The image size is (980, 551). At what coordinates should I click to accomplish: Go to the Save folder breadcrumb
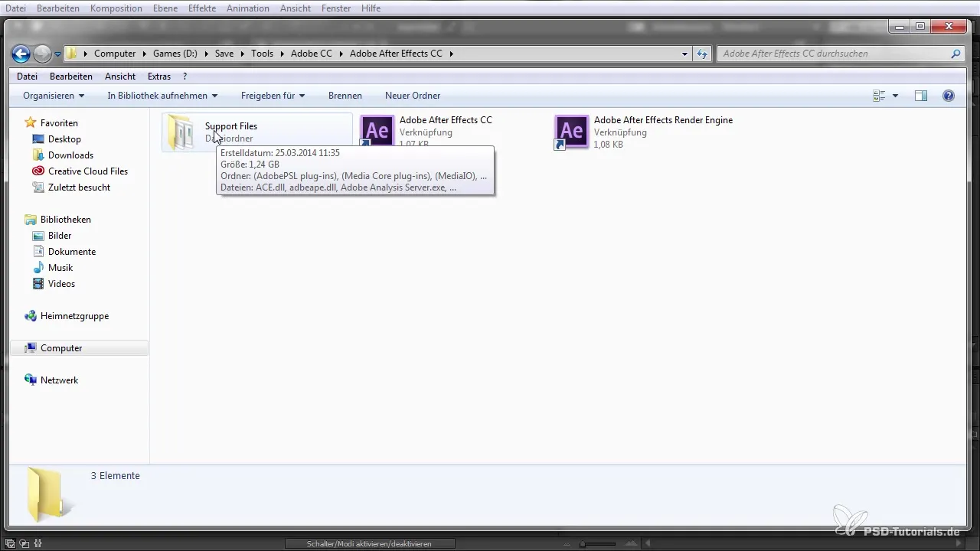pyautogui.click(x=224, y=54)
